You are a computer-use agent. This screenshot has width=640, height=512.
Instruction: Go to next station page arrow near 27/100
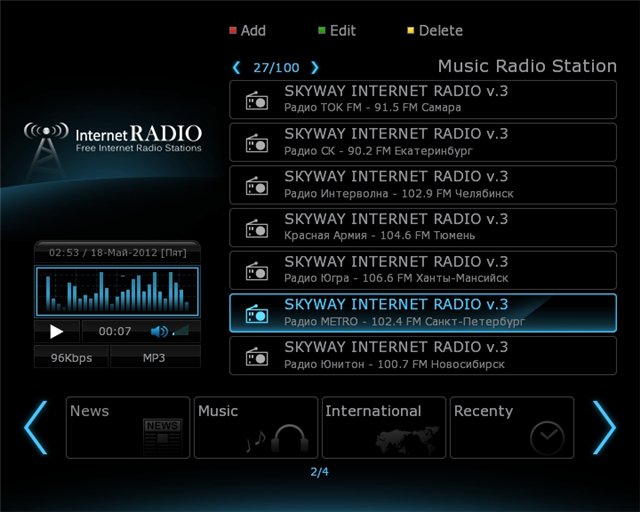coord(314,67)
